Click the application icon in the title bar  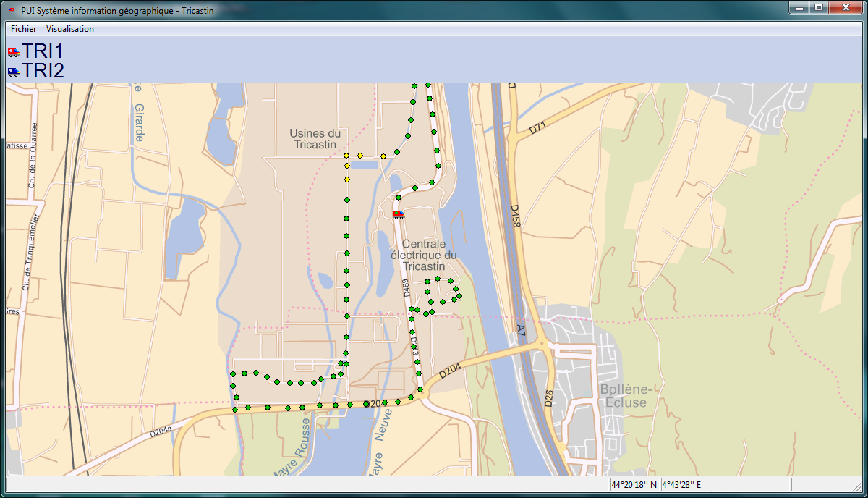[x=12, y=8]
